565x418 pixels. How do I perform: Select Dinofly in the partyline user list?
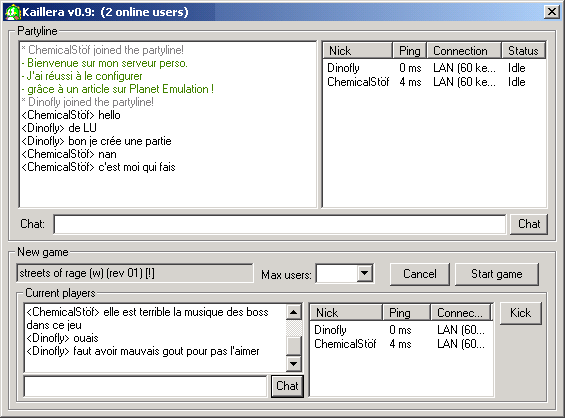[x=343, y=68]
